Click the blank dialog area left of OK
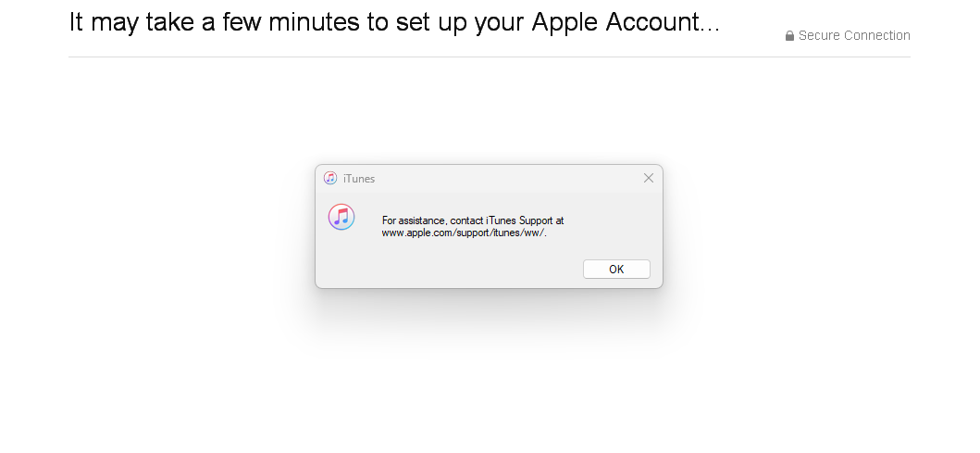Image resolution: width=980 pixels, height=453 pixels. tap(444, 269)
